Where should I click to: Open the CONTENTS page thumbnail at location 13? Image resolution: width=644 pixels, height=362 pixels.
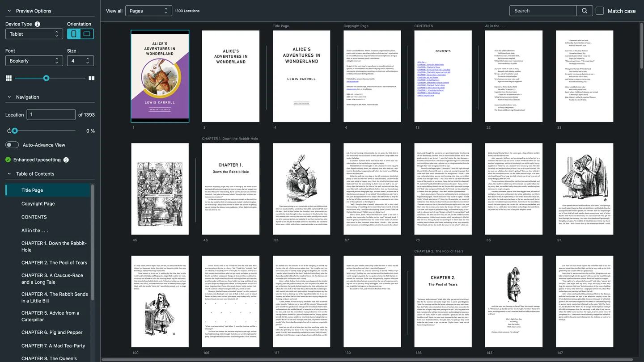pyautogui.click(x=443, y=76)
